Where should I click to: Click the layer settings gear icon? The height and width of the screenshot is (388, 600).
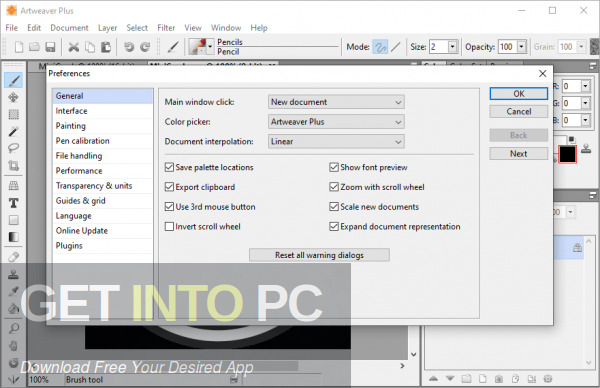548,379
